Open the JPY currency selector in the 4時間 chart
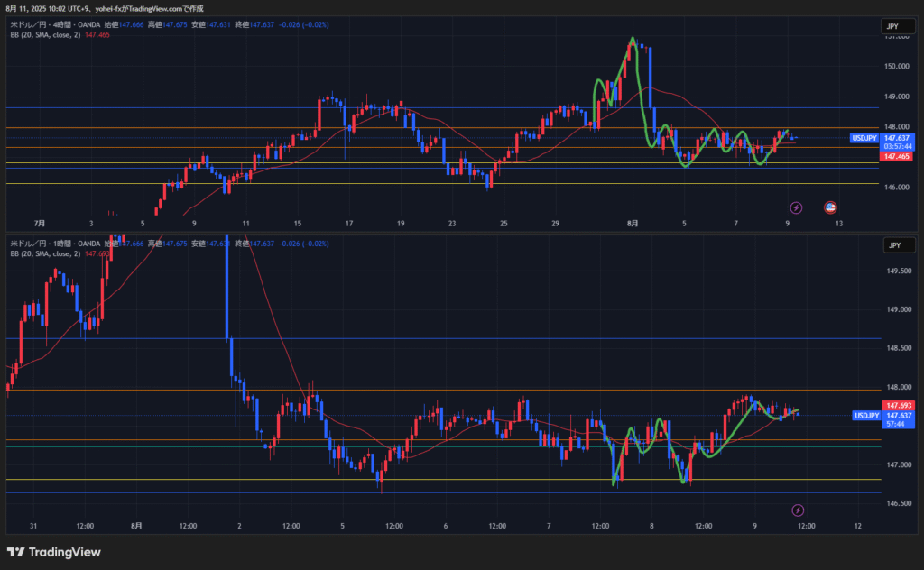The width and height of the screenshot is (924, 570). (x=898, y=26)
